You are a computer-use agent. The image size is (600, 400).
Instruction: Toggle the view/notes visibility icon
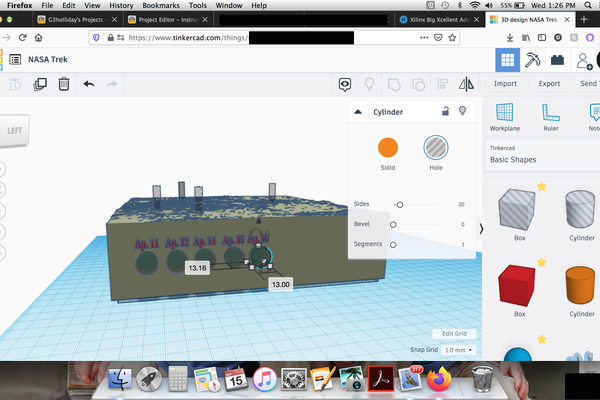pos(345,84)
